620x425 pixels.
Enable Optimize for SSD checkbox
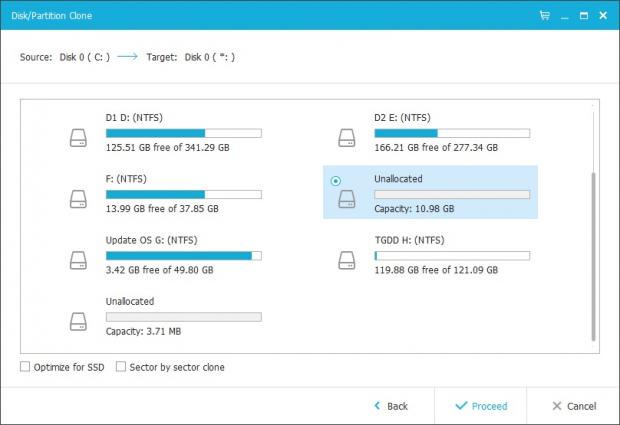[25, 367]
